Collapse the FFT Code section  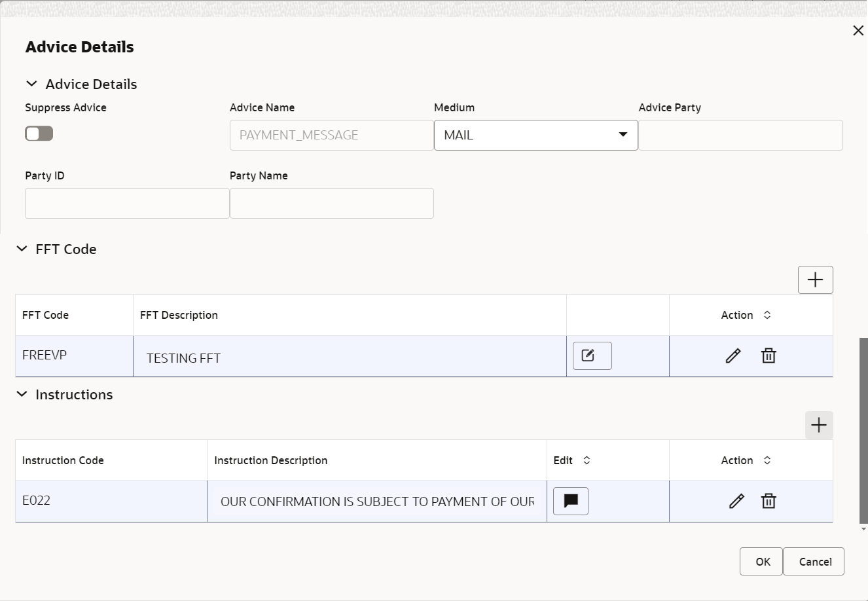[x=22, y=248]
